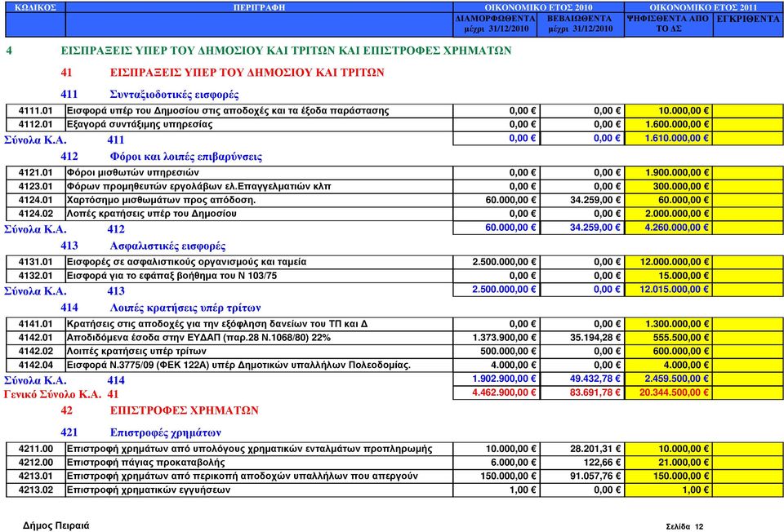This screenshot has width=784, height=532.
Task: Click the ΨΗΦΙΣΘΕΝΤΑ ΑΠΟ ΤΟ ΔΣ subheader
Action: coord(669,24)
